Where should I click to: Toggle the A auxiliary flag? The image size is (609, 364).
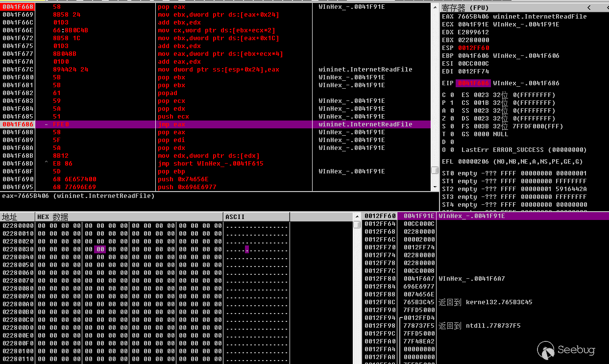[x=447, y=111]
